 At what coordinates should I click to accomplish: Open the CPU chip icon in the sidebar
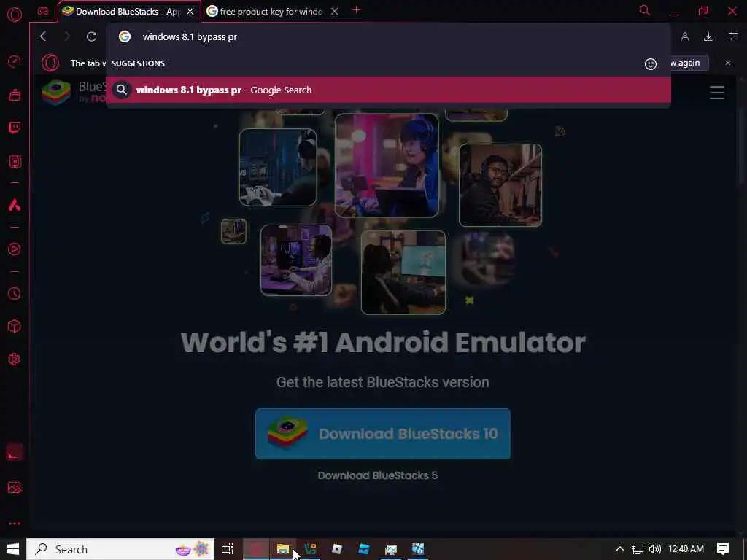click(15, 161)
